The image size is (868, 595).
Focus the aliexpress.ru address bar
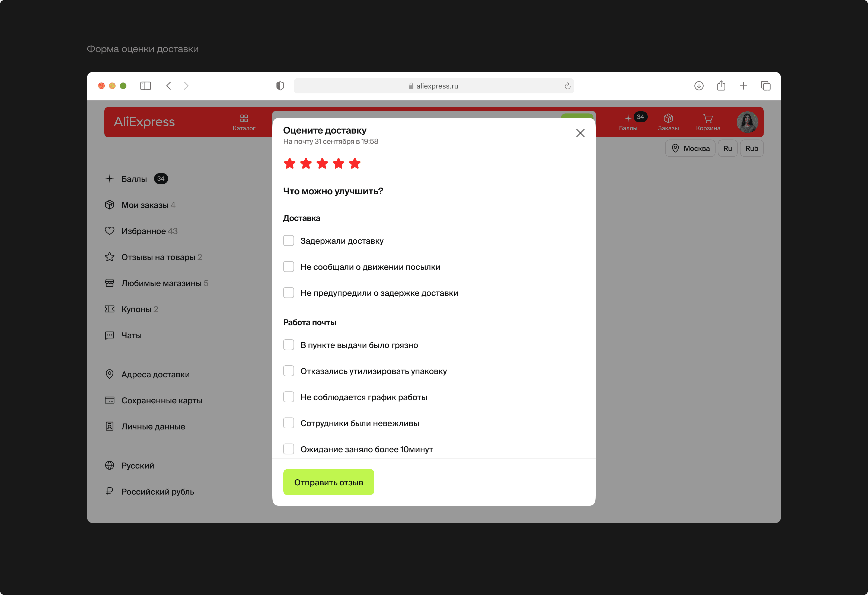coord(434,86)
